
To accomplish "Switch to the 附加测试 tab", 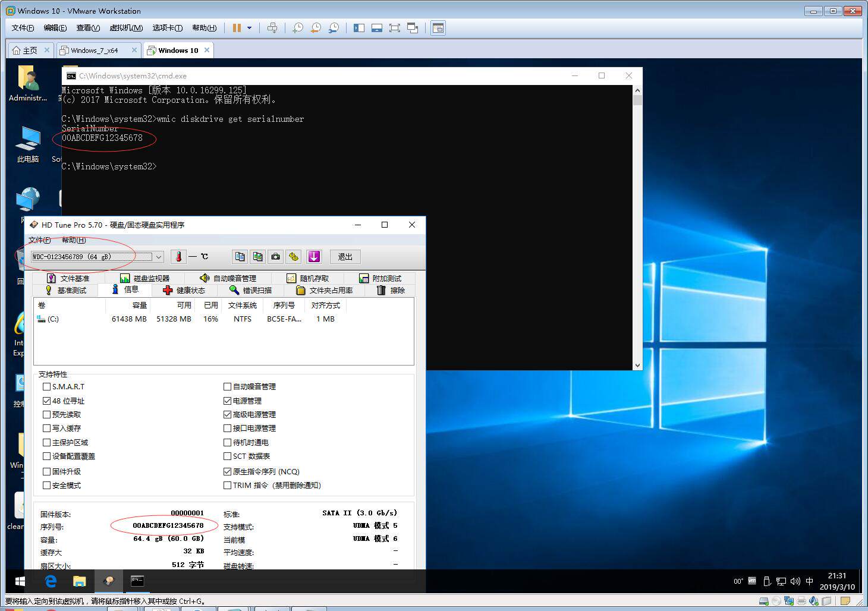I will pyautogui.click(x=380, y=278).
